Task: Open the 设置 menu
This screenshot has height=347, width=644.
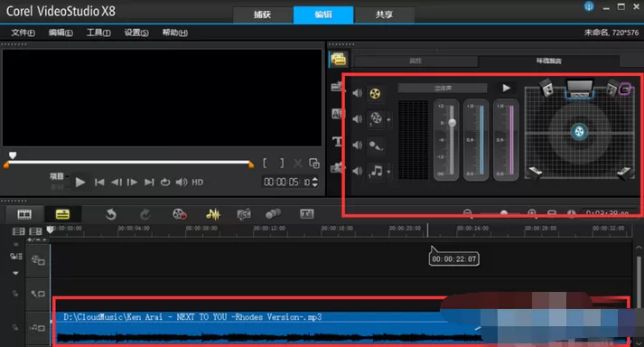Action: [x=136, y=33]
